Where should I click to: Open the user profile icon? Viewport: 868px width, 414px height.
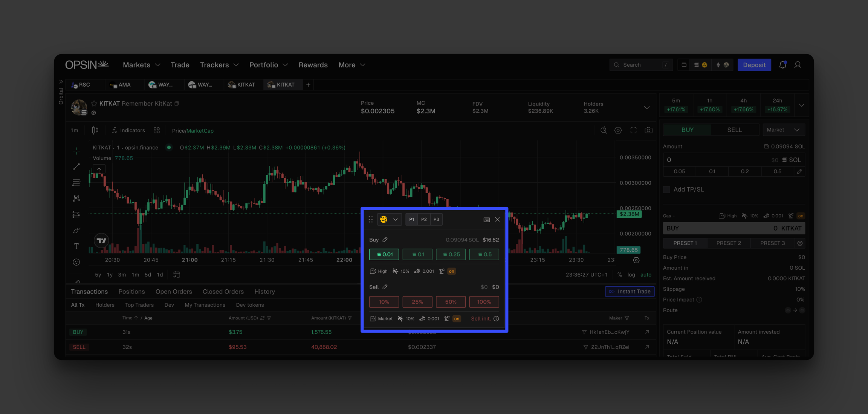(798, 65)
